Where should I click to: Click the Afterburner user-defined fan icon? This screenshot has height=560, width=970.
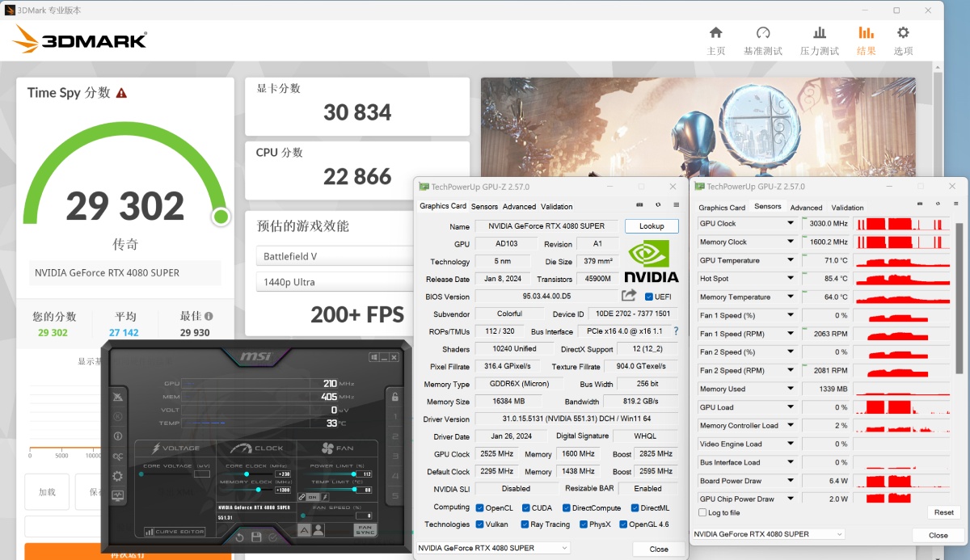[318, 530]
